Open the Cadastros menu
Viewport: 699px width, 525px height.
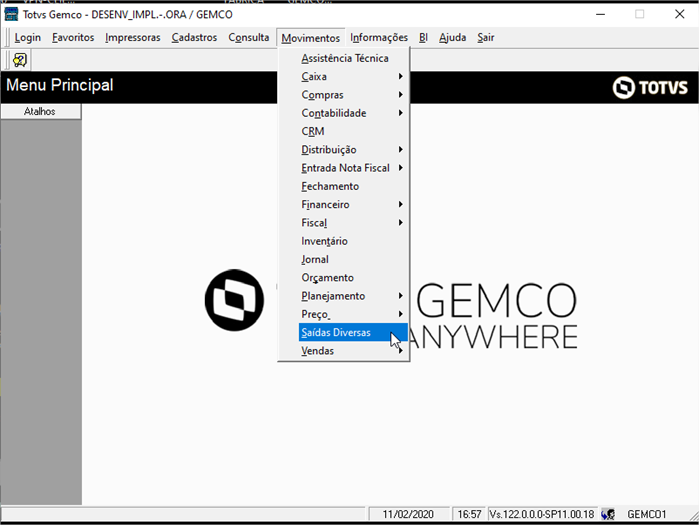click(194, 37)
